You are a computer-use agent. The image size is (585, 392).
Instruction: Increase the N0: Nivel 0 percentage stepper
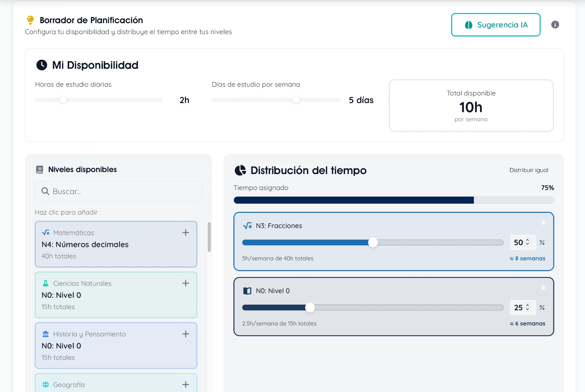pos(528,305)
